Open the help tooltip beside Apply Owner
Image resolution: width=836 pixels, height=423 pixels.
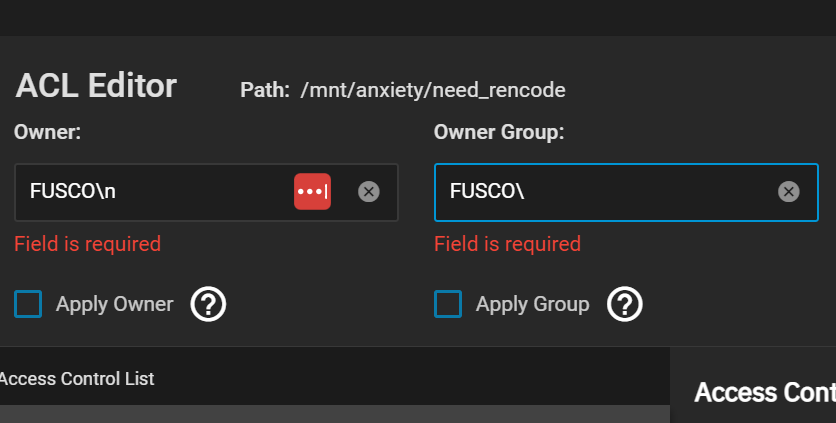pyautogui.click(x=208, y=304)
